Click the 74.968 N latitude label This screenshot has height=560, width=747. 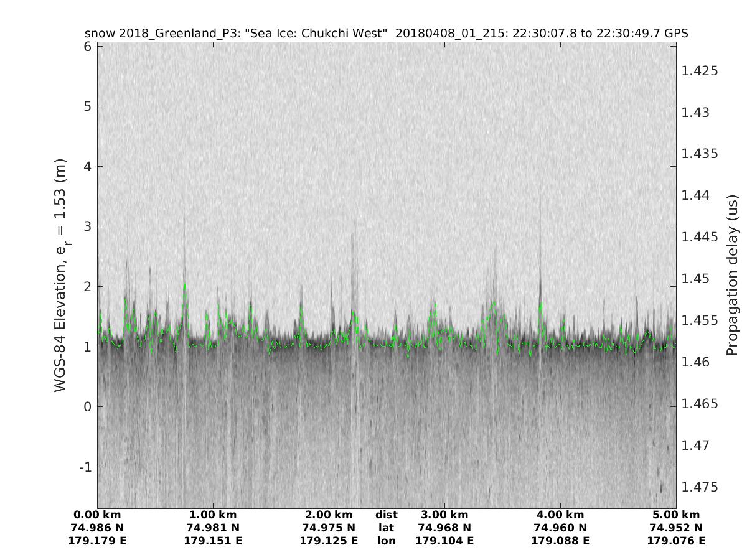tap(444, 528)
